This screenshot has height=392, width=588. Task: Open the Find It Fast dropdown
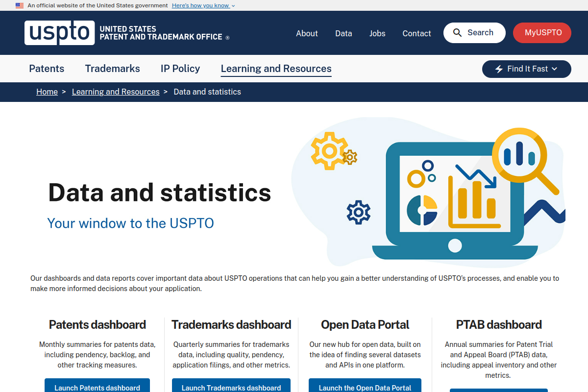coord(527,69)
